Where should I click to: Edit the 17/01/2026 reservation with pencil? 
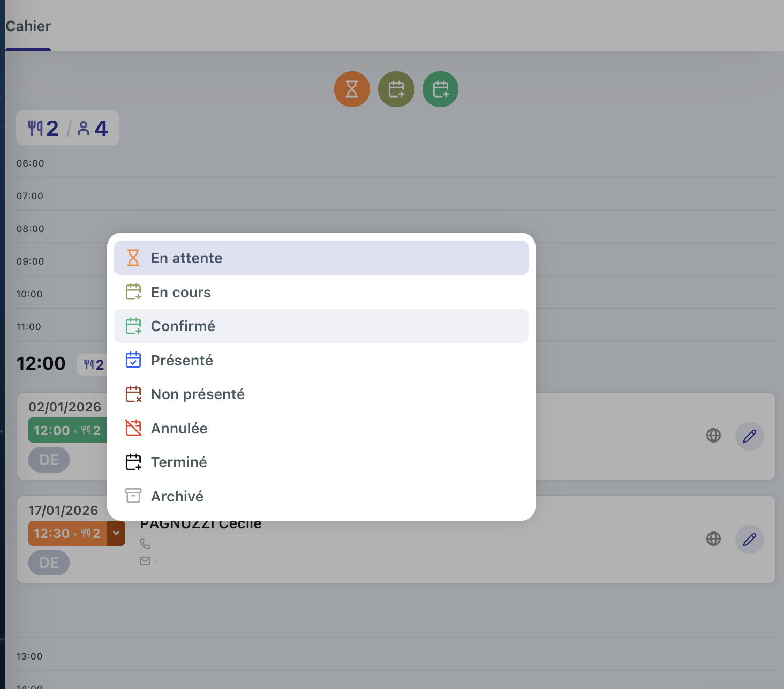(749, 539)
